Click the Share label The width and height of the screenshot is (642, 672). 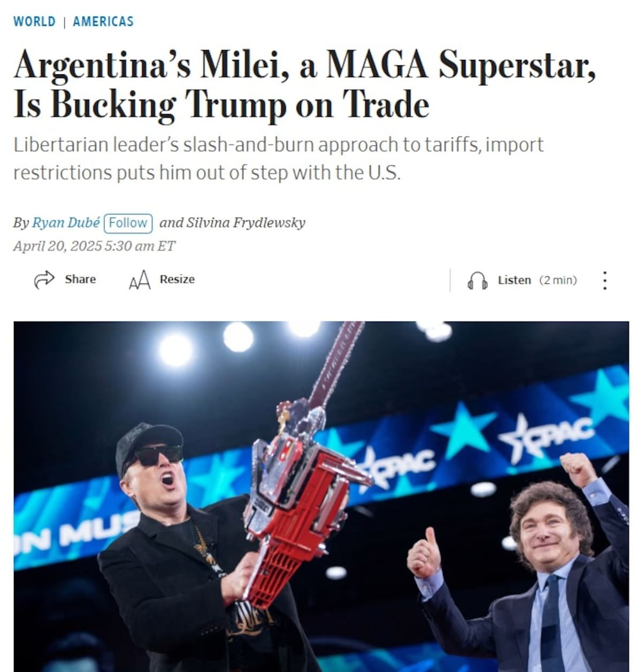coord(80,279)
